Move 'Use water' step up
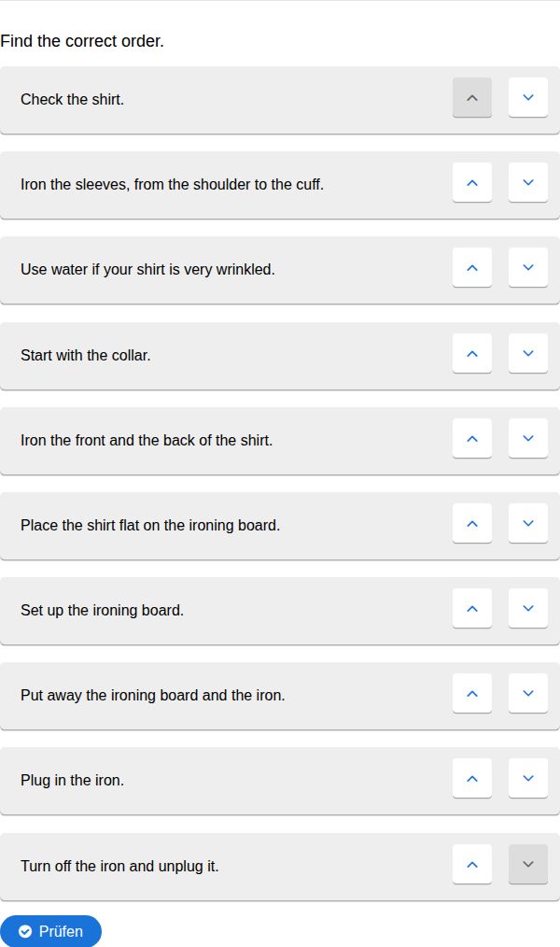Screen dimensions: 560x947 pyautogui.click(x=472, y=268)
